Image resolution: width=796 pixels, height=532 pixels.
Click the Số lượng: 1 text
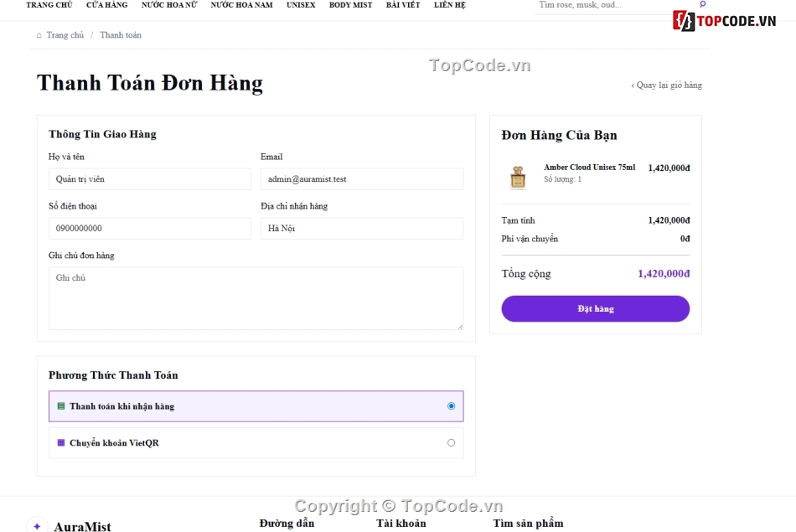point(562,179)
